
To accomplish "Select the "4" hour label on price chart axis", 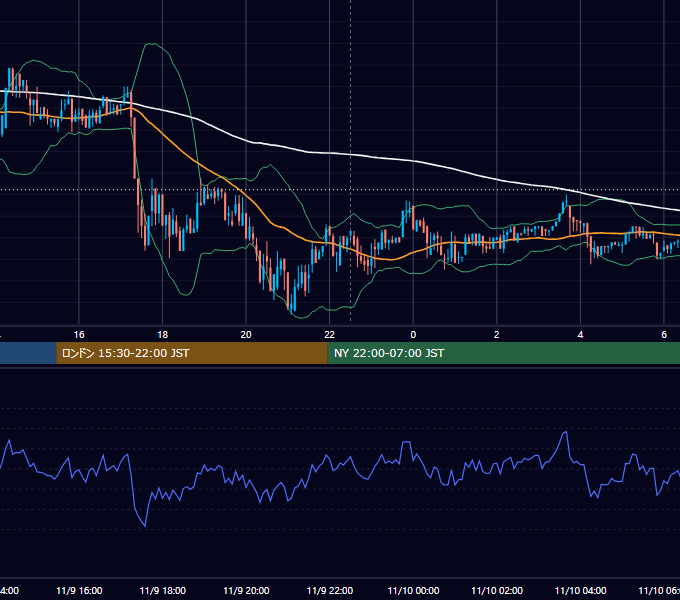I will point(580,335).
